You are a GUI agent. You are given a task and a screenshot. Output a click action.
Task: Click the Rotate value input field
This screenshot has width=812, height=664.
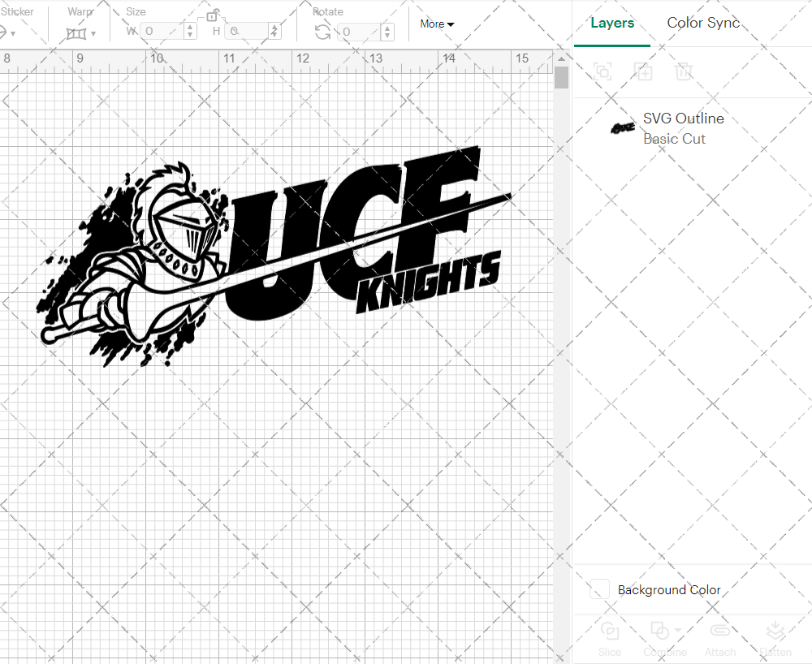(x=357, y=31)
